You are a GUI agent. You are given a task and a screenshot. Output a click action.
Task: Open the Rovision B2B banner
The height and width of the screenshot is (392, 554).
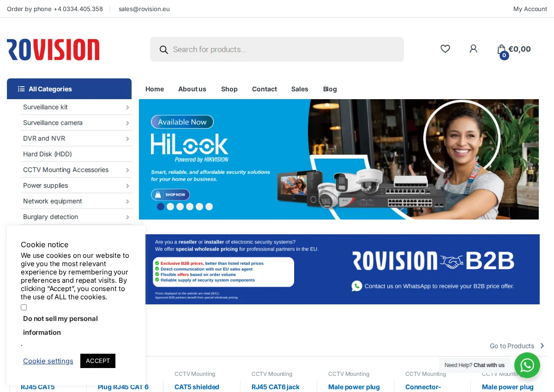pos(343,269)
